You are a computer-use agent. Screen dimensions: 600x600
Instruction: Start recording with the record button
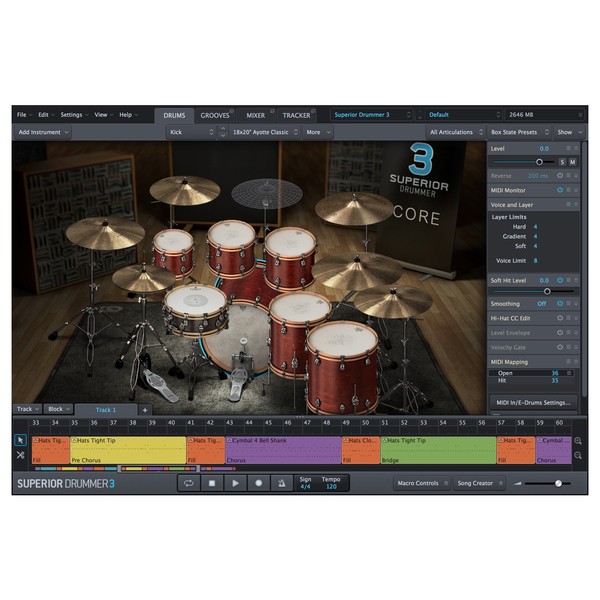click(259, 483)
